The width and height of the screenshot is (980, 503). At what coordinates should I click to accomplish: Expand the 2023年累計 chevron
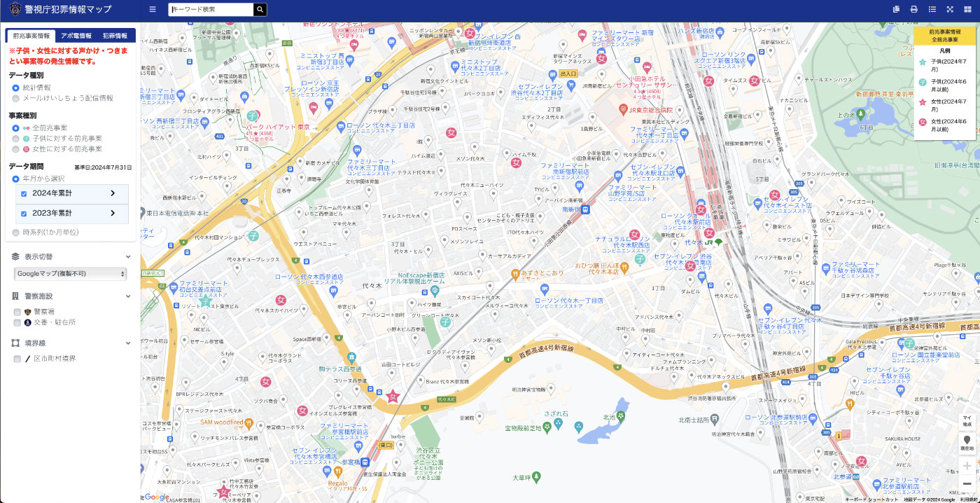coord(113,213)
